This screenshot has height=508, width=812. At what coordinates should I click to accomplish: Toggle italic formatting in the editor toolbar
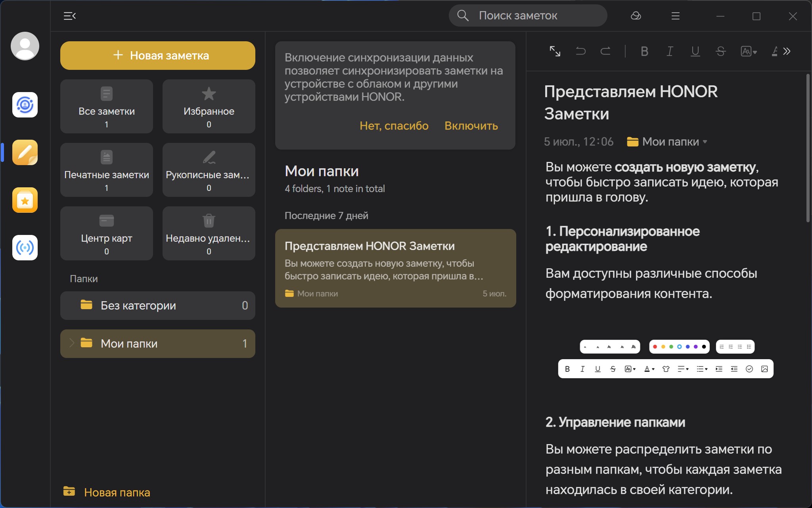pyautogui.click(x=670, y=51)
